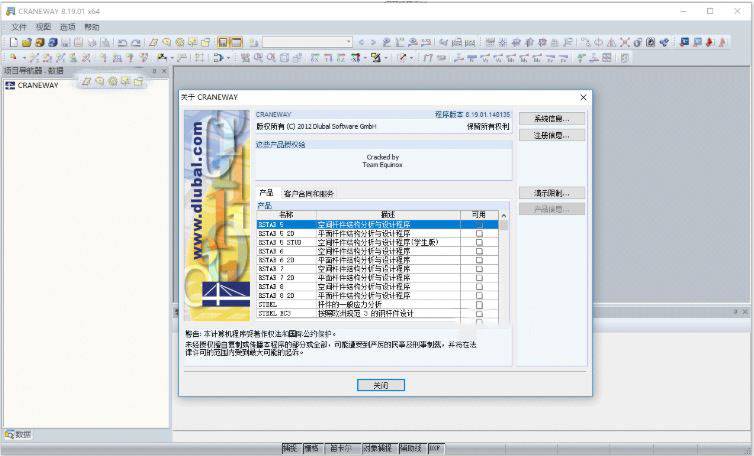754x456 pixels.
Task: Click the Undo arrow icon
Action: coord(122,43)
